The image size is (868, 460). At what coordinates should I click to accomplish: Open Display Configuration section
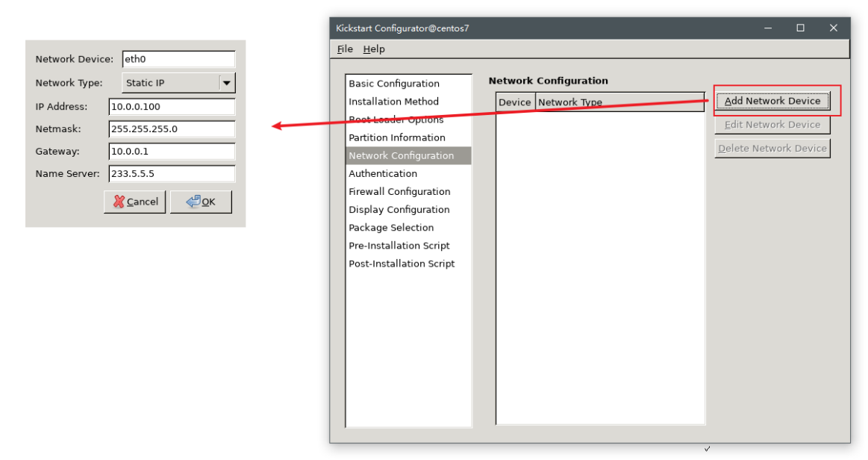(399, 210)
